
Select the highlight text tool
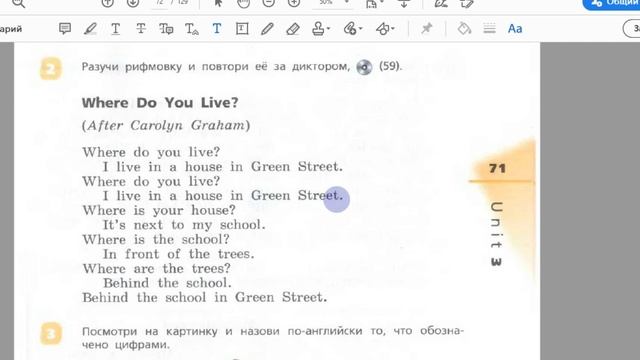coord(90,29)
